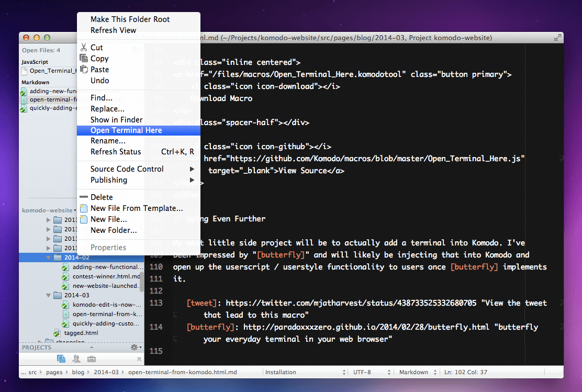Click Make This Folder Root
This screenshot has height=392, width=582.
point(139,19)
